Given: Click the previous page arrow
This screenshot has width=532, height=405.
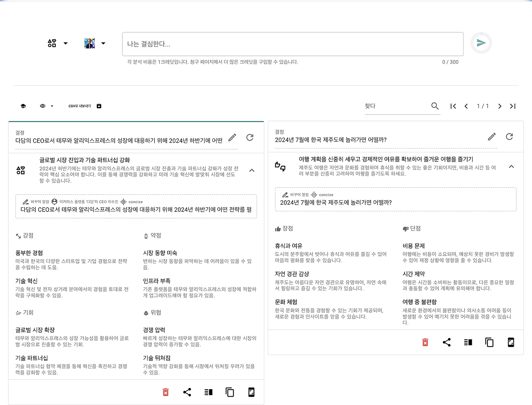Looking at the screenshot, I should click(x=466, y=106).
